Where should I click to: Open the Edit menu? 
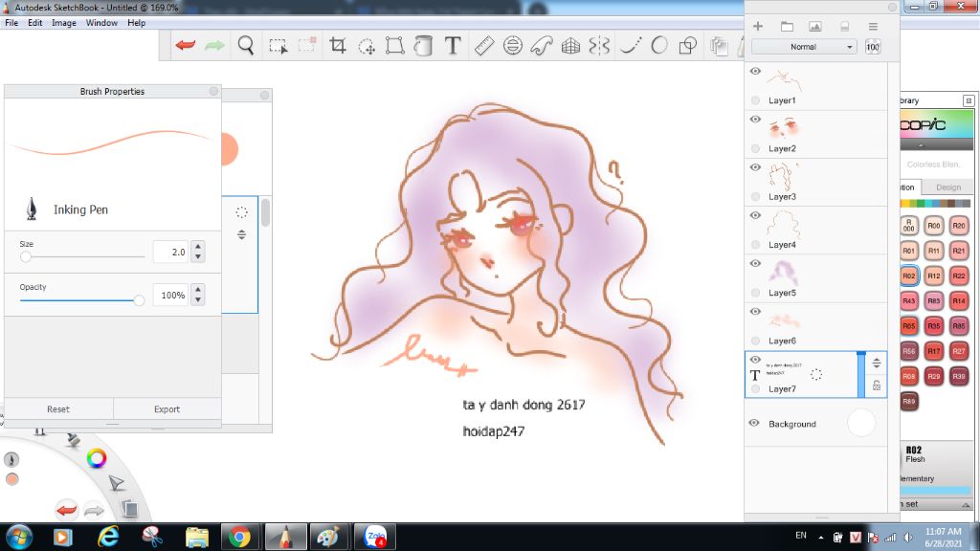[x=35, y=23]
